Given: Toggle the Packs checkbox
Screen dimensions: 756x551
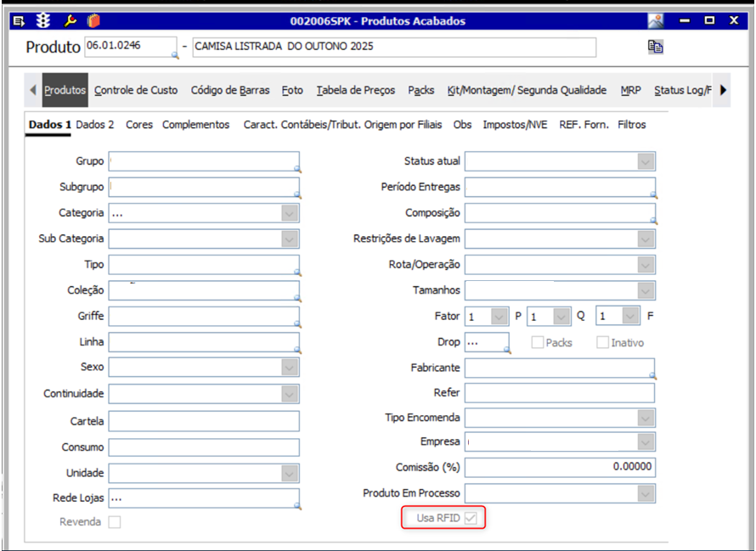Looking at the screenshot, I should [x=537, y=342].
